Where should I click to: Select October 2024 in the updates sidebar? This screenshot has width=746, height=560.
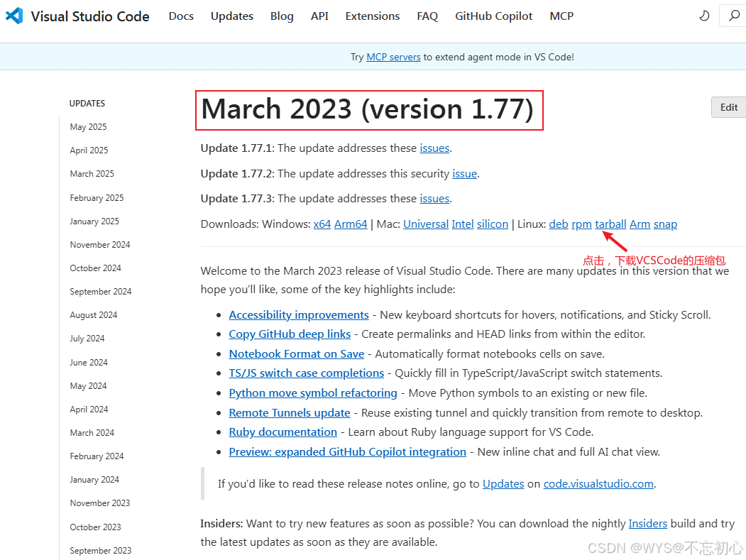[95, 268]
